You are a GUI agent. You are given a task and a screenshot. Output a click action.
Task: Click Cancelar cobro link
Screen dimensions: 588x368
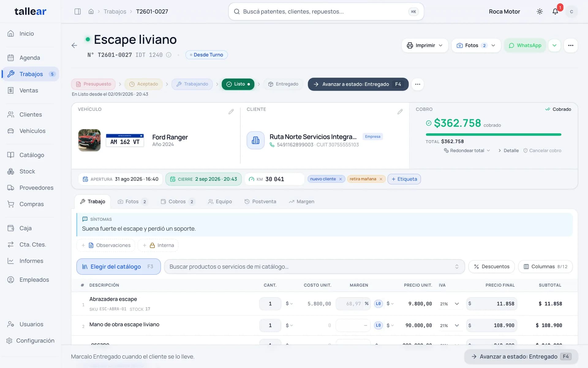point(542,151)
